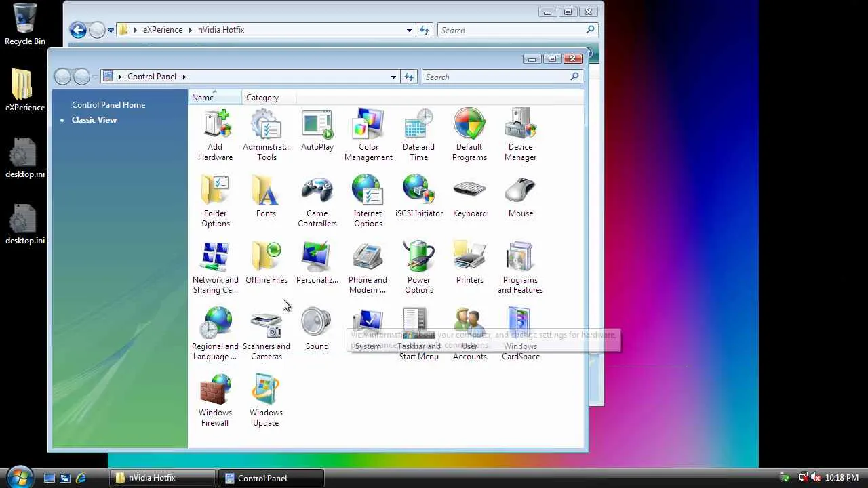Select the Date and Time icon

[x=418, y=136]
